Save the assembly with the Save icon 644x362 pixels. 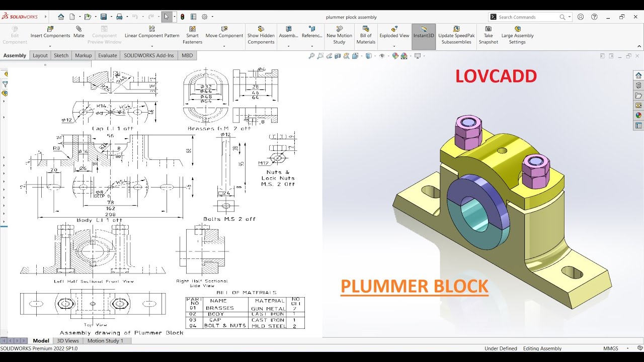[104, 17]
